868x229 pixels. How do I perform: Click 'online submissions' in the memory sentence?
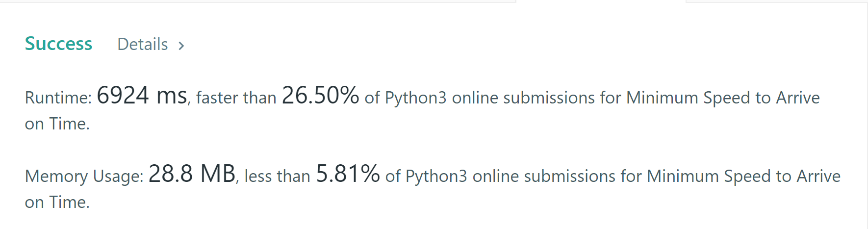[544, 177]
